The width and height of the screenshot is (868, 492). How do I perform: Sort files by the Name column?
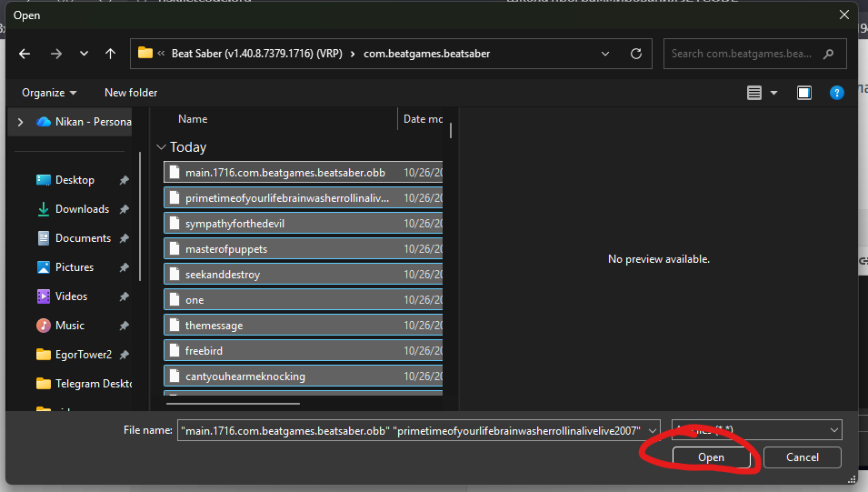coord(193,119)
